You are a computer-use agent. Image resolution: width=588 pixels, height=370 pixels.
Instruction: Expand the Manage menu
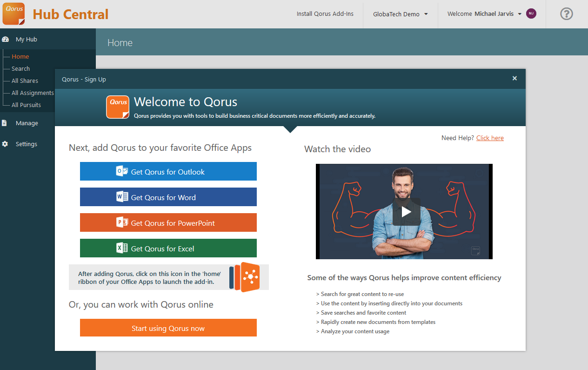27,123
